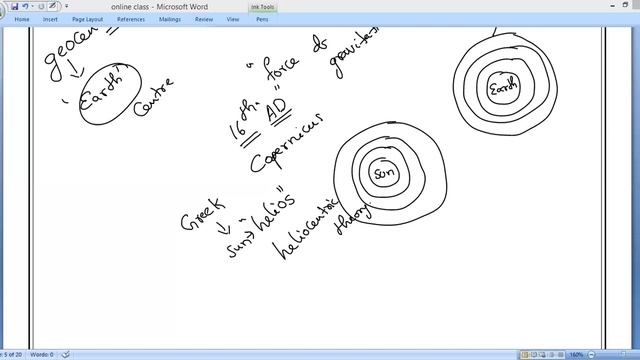
Task: Open the Home ribbon tab
Action: pyautogui.click(x=22, y=19)
